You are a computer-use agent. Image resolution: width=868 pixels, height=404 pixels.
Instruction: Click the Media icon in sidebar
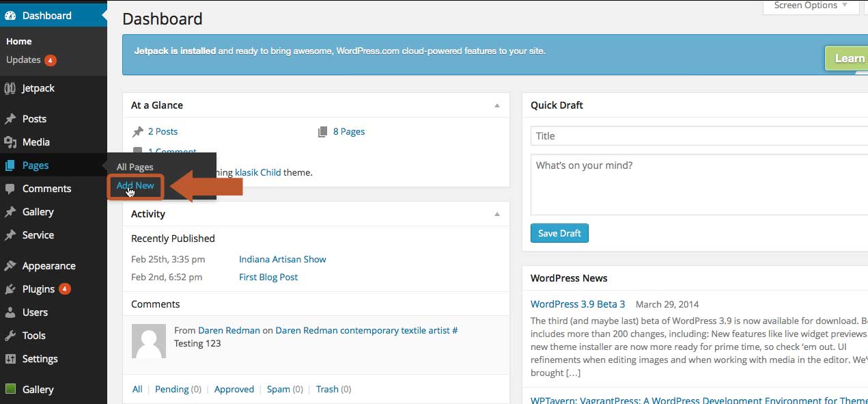(10, 142)
